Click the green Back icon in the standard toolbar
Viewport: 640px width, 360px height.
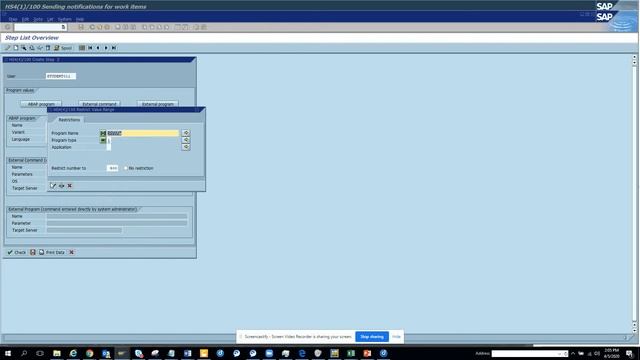(92, 27)
